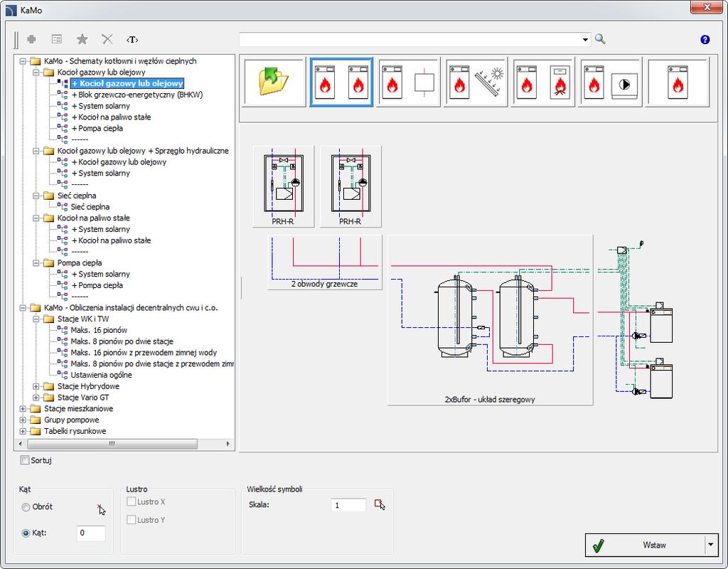Image resolution: width=728 pixels, height=569 pixels.
Task: Collapse KaMo - Schematy kotłowni tree node
Action: [x=22, y=61]
